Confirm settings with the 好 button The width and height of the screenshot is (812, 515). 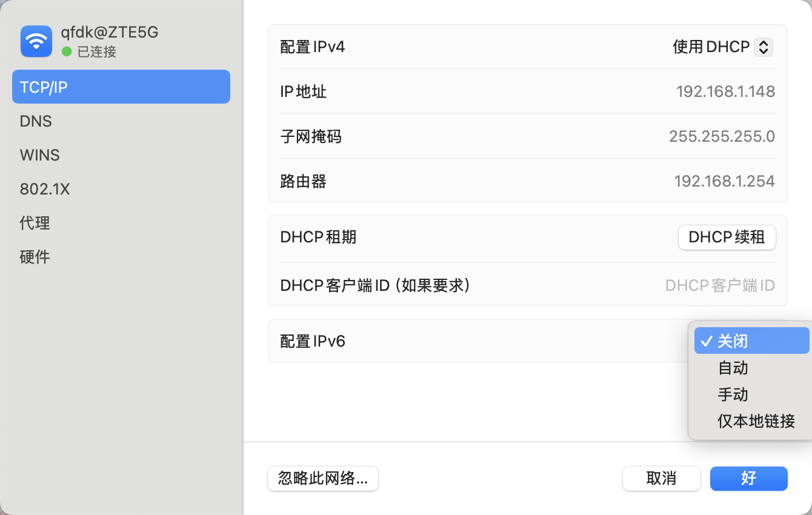coord(748,479)
